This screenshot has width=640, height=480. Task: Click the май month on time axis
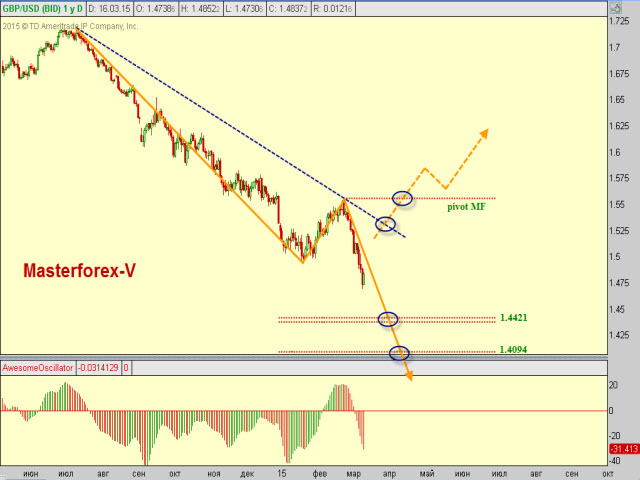(x=427, y=474)
